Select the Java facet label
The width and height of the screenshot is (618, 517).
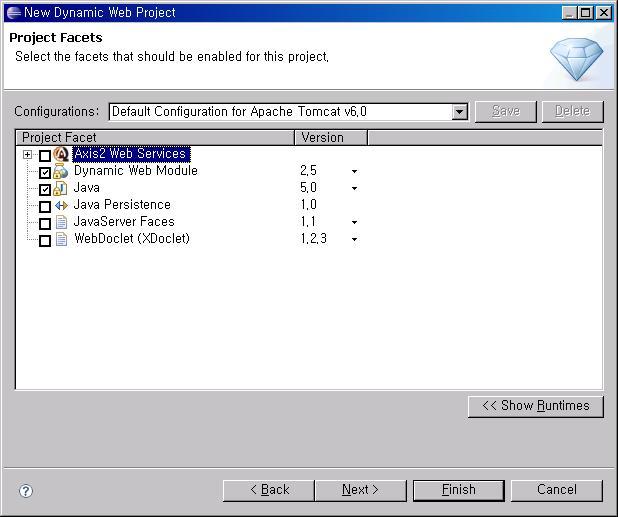pyautogui.click(x=87, y=188)
